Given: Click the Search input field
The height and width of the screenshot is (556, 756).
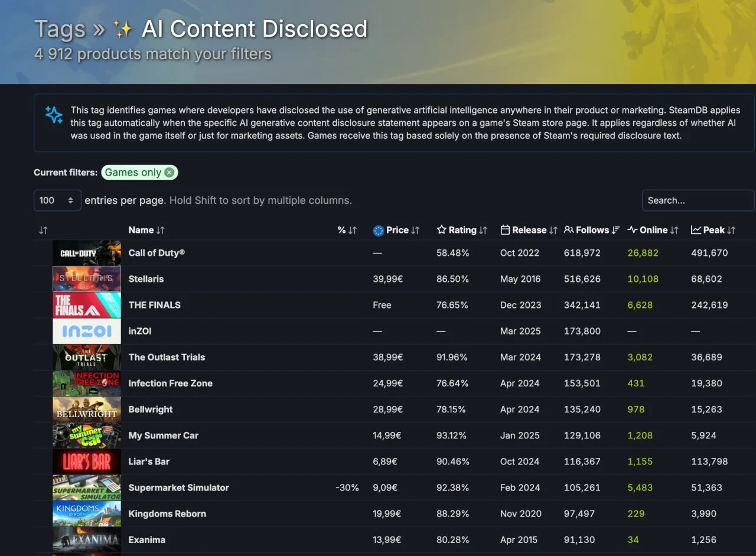Looking at the screenshot, I should coord(697,200).
